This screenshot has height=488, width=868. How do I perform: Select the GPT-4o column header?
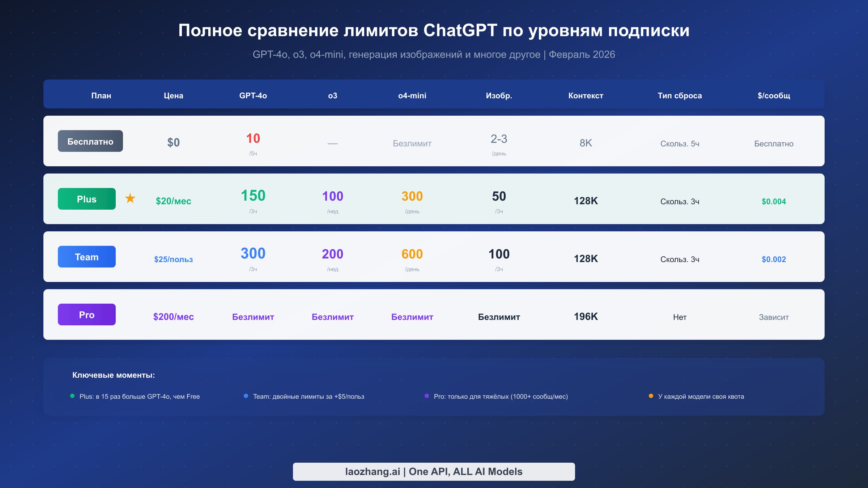click(x=253, y=95)
